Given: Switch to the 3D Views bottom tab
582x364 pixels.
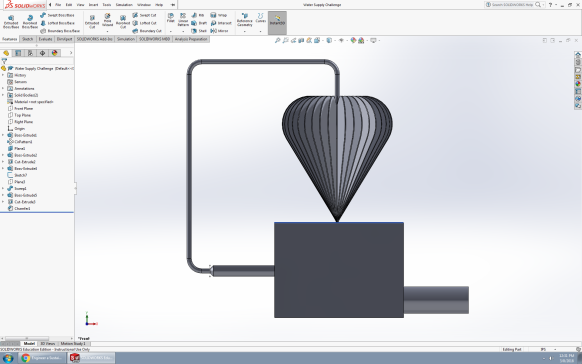Looking at the screenshot, I should (x=48, y=344).
